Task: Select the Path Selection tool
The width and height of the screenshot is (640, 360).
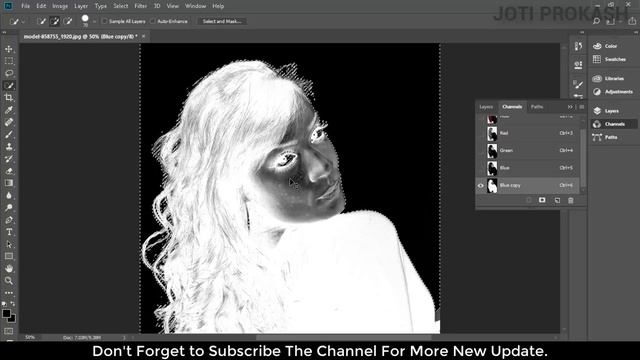Action: (x=9, y=244)
